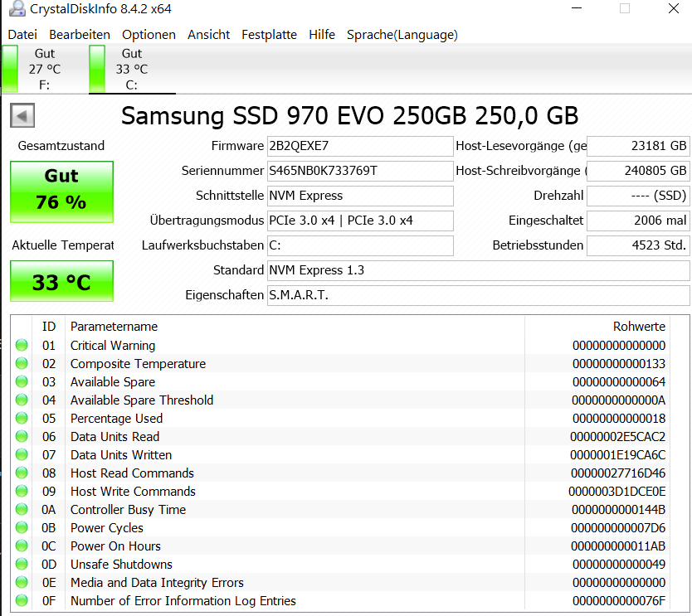Select the Critical Warning parameter name
692x616 pixels.
pos(113,345)
